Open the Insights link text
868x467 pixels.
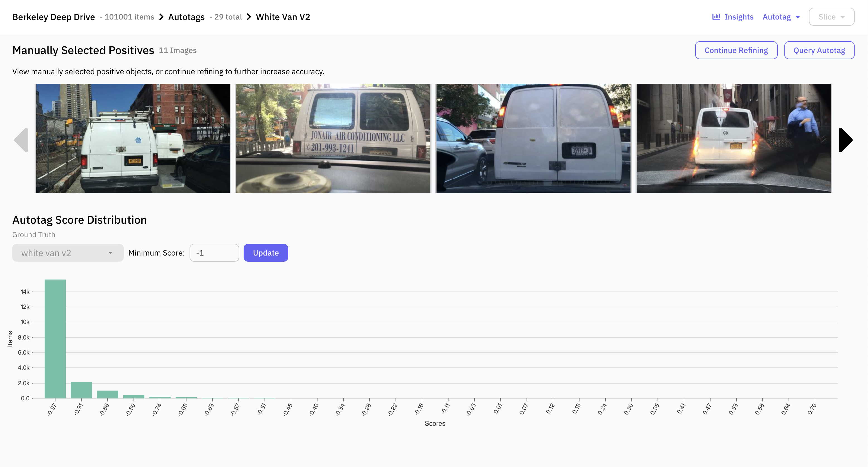tap(739, 17)
